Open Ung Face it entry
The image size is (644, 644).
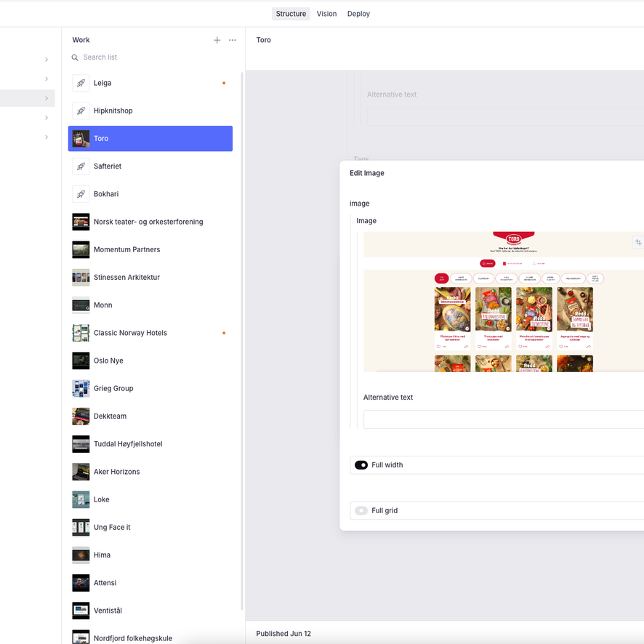click(150, 528)
